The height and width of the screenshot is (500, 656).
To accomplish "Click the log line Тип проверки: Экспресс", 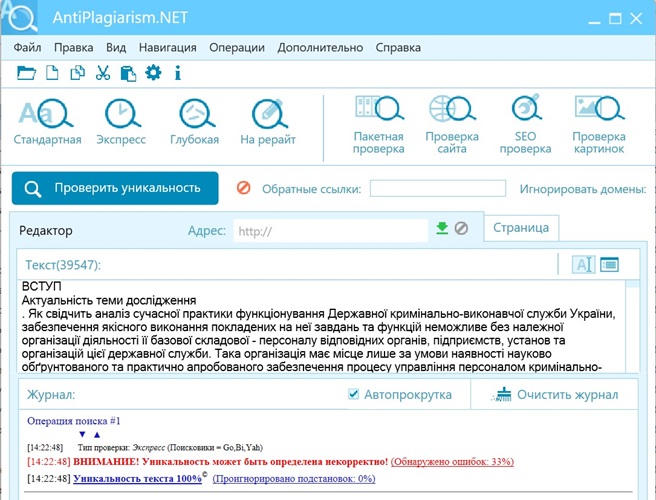I will (x=170, y=448).
